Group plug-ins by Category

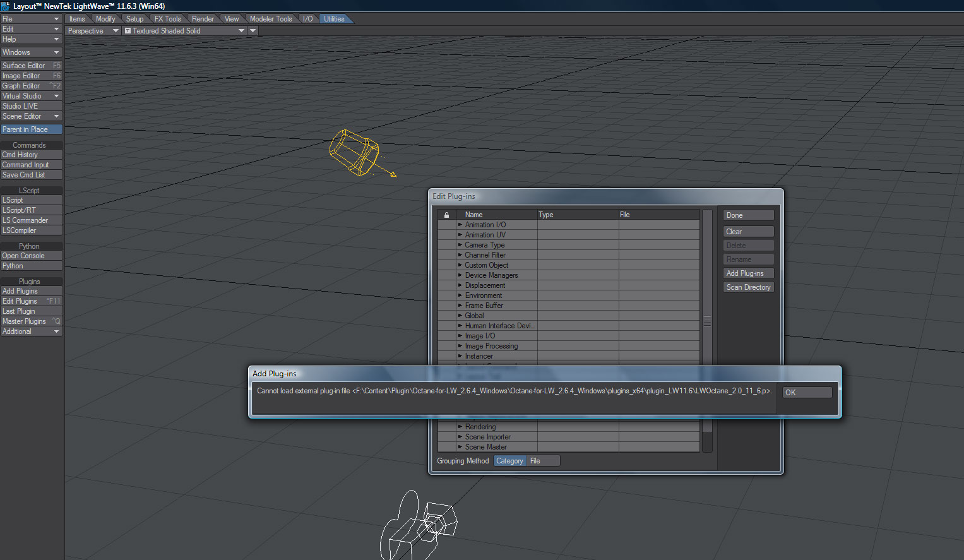509,461
